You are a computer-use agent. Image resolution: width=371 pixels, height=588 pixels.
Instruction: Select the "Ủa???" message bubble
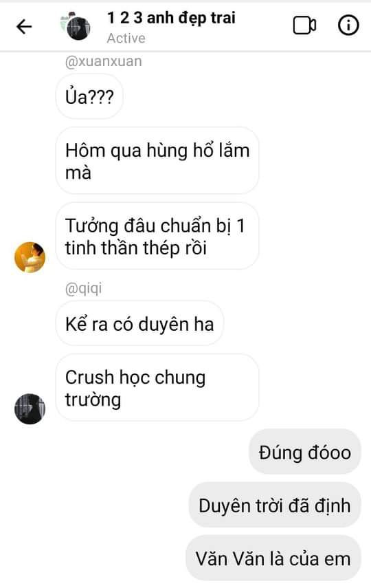pyautogui.click(x=89, y=97)
